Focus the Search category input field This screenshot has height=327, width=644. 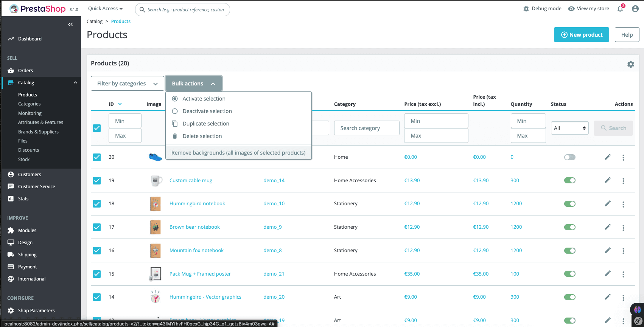click(367, 128)
